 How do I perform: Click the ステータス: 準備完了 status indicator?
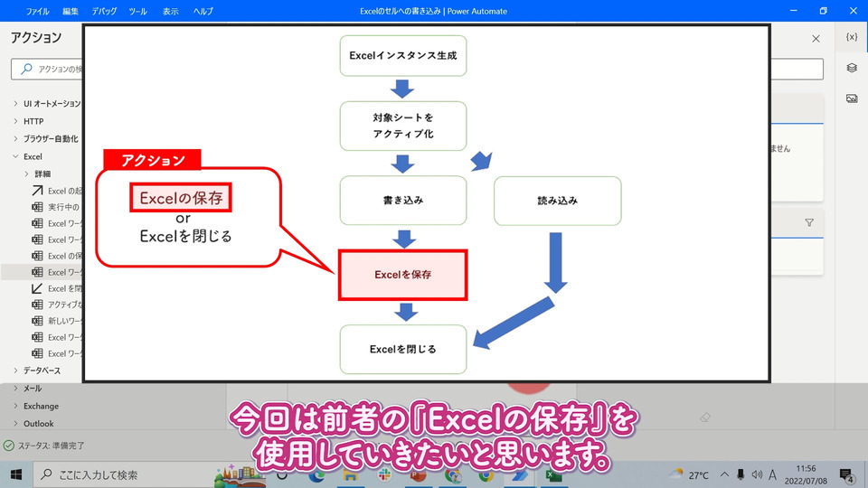(x=44, y=446)
